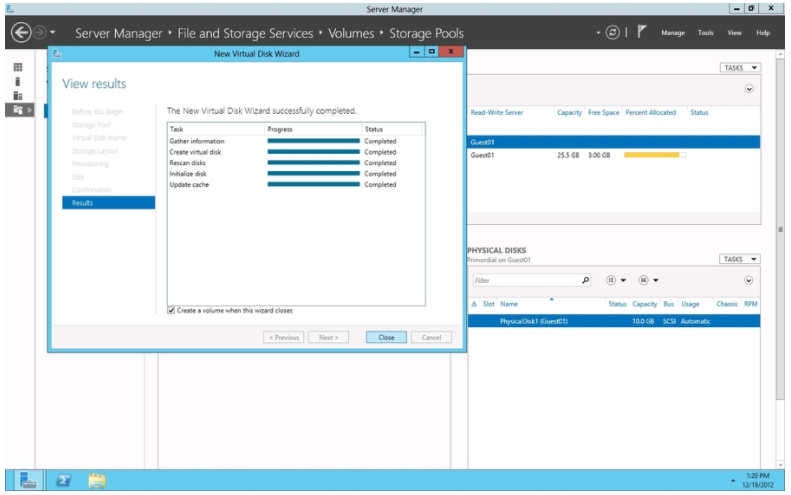Open the View menu
The width and height of the screenshot is (791, 495).
[734, 33]
